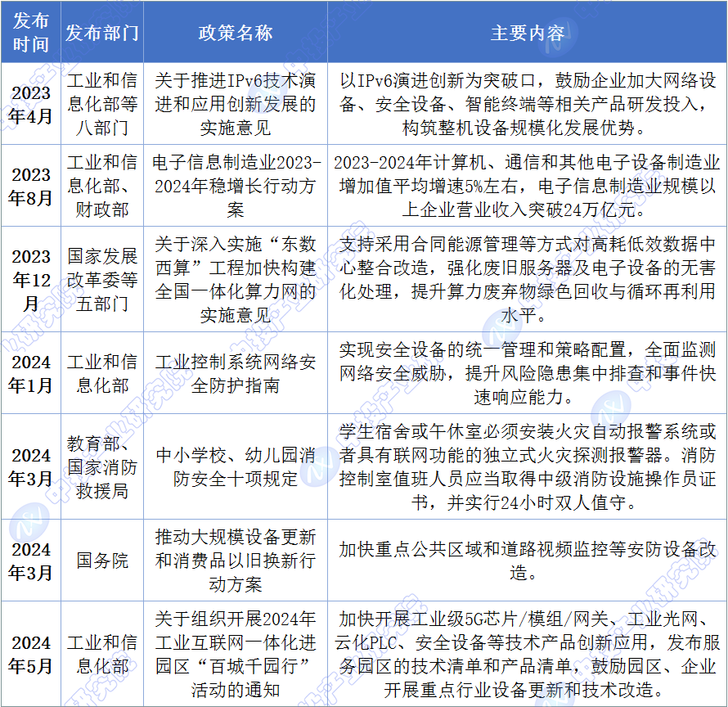Select the 2023年8月 date cell
Screen dimensions: 728x707
coord(31,187)
